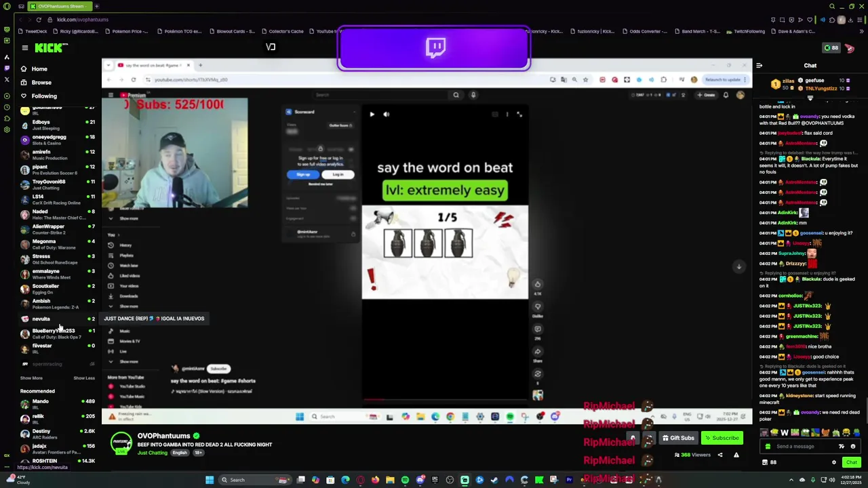The image size is (868, 488).
Task: Open emmalayne channel in sidebar
Action: (58, 274)
